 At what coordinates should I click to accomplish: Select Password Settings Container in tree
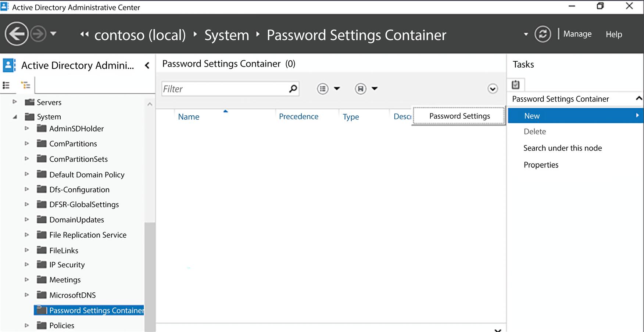[89, 310]
